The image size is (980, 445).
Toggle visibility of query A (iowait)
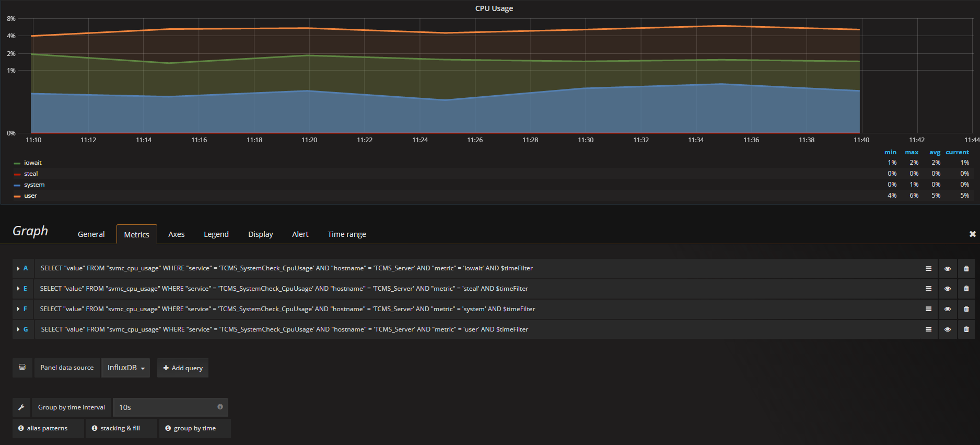click(x=948, y=268)
